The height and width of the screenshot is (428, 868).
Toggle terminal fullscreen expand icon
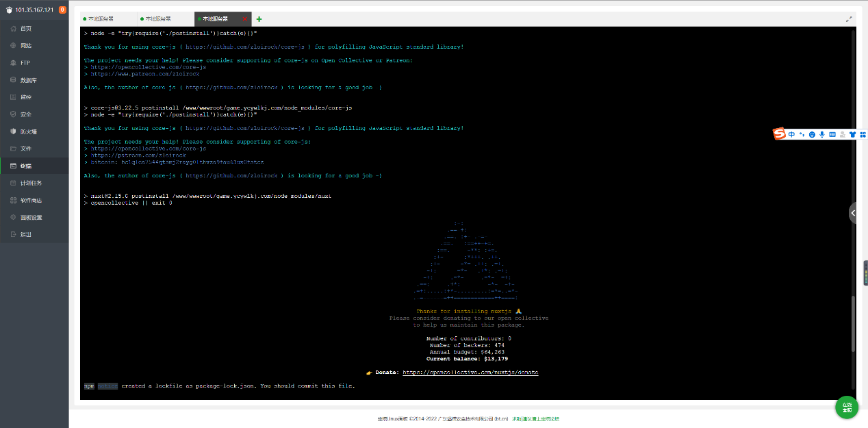point(849,19)
